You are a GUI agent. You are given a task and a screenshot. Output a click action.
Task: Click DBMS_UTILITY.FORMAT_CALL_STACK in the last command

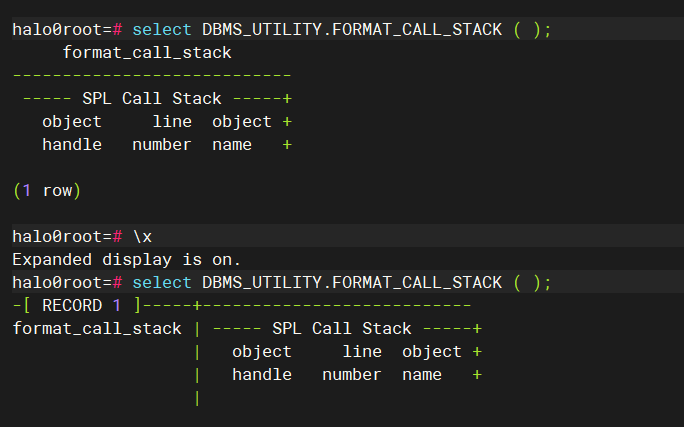click(352, 282)
